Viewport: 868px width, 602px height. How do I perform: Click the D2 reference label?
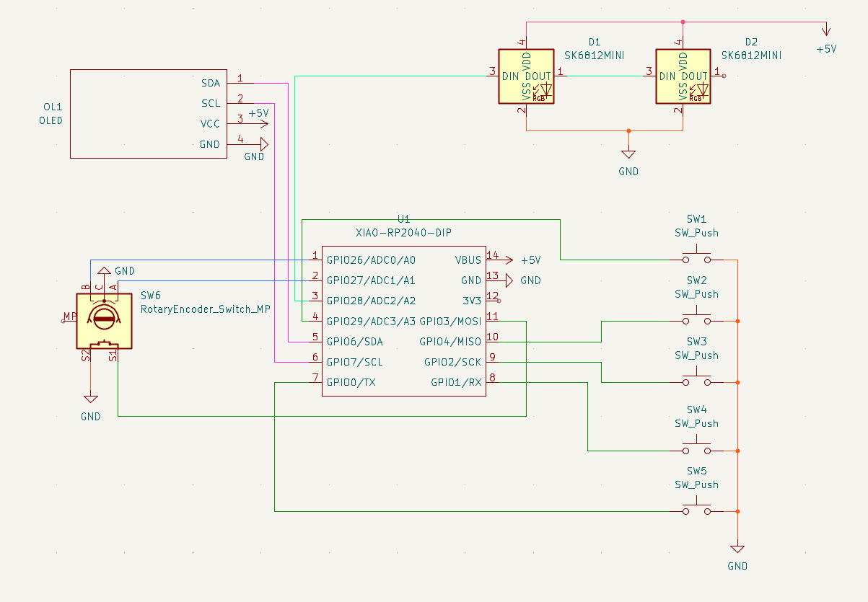click(751, 42)
